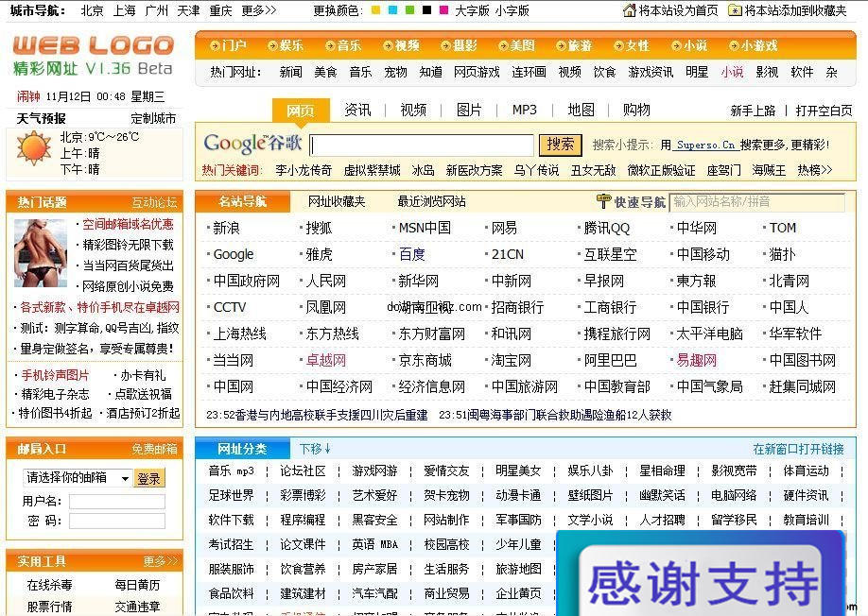Open the 网址收藏夹 tab
The image size is (868, 616).
[x=337, y=201]
